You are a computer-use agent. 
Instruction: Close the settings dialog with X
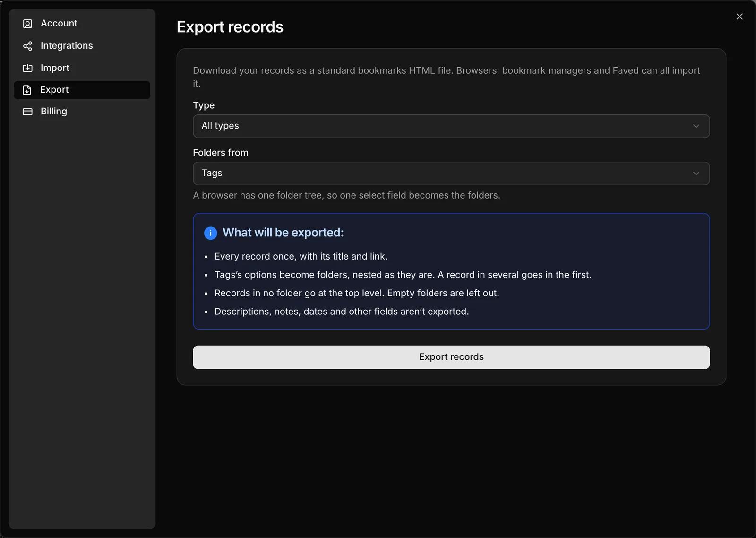click(739, 17)
